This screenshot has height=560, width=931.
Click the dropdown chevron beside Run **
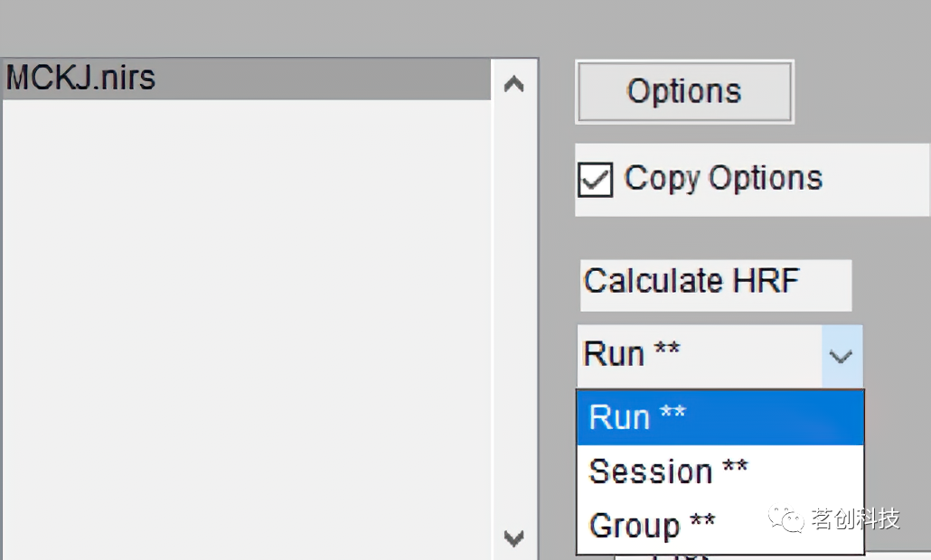pyautogui.click(x=842, y=357)
